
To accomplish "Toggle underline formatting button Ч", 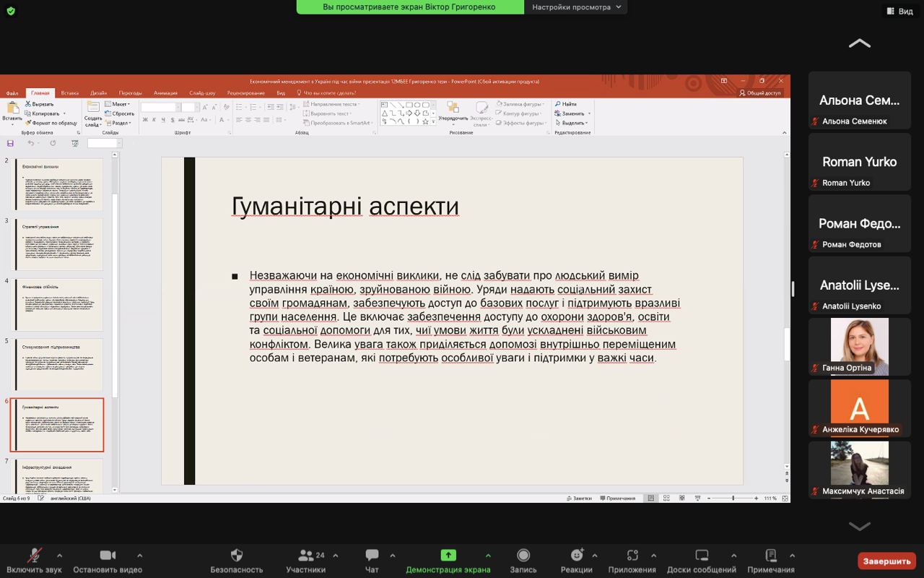I will pos(164,120).
